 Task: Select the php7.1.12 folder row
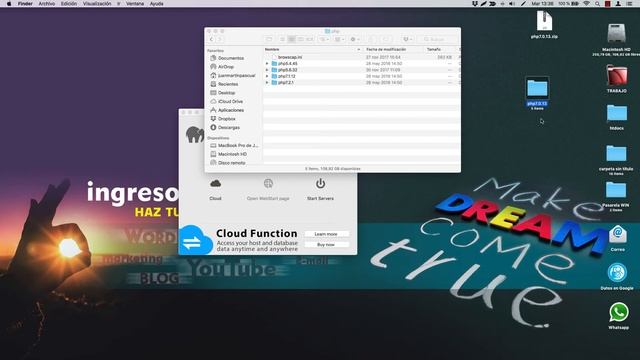coord(362,76)
